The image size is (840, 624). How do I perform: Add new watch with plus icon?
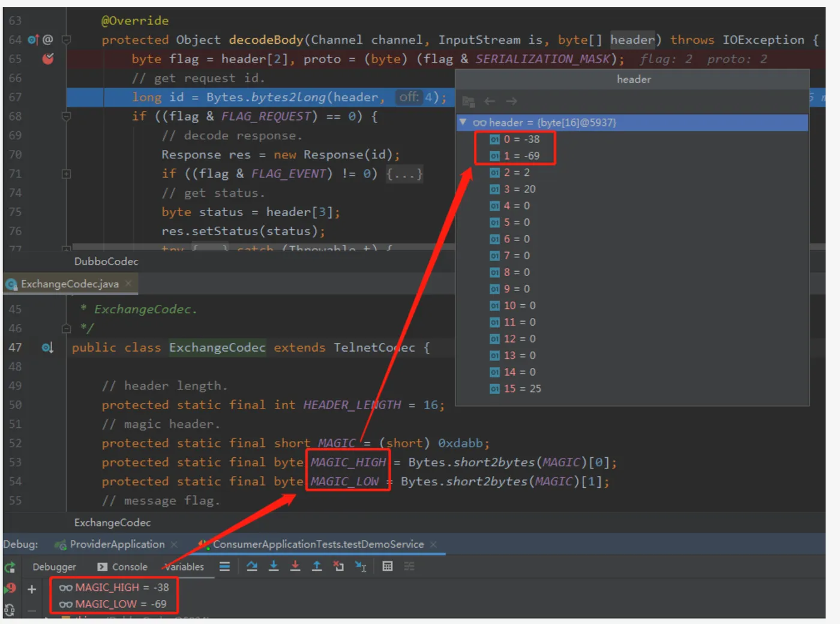(x=32, y=589)
